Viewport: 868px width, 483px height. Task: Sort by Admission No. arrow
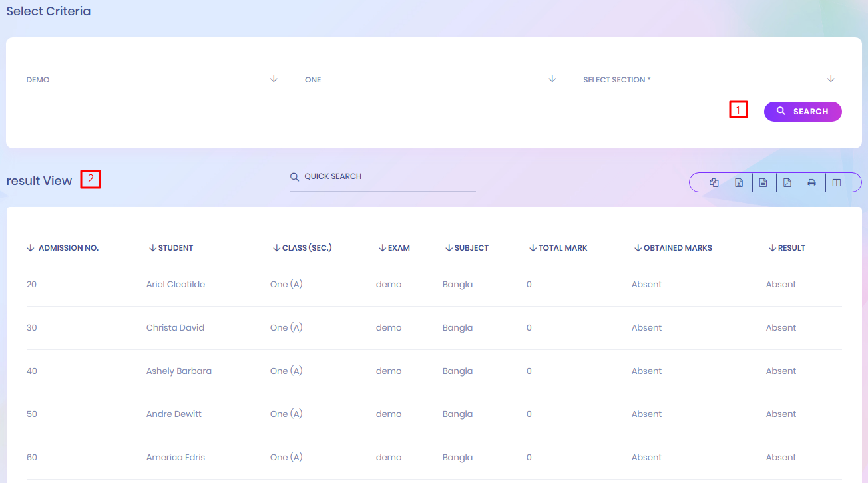click(x=31, y=248)
